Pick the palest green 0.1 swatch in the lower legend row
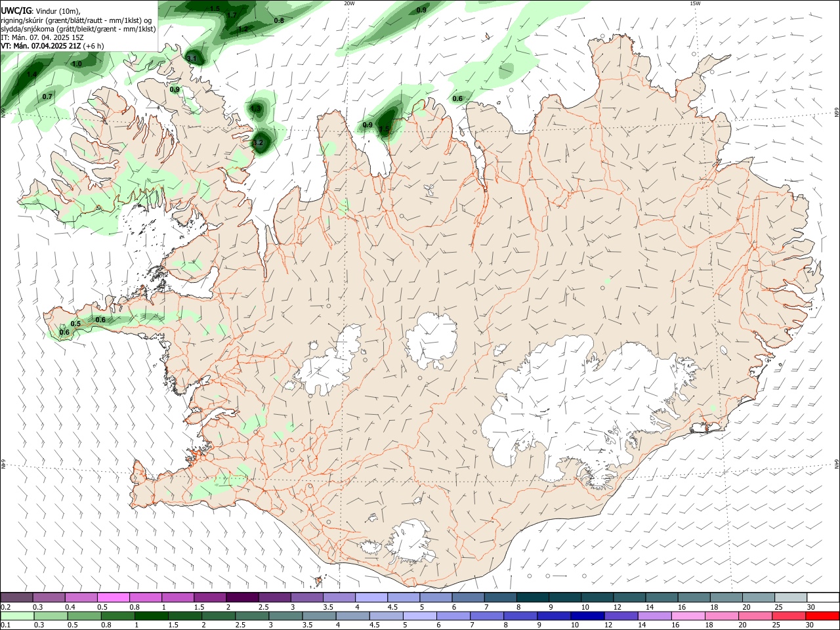The width and height of the screenshot is (840, 630). click(16, 616)
